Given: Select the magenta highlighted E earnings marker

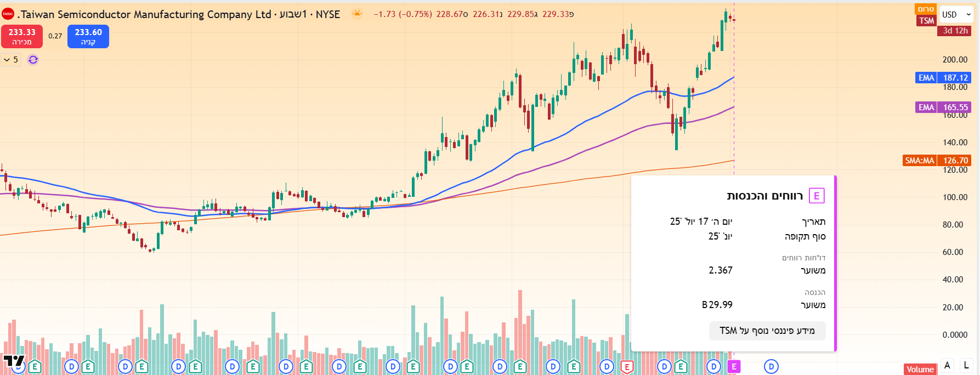Looking at the screenshot, I should coord(734,367).
